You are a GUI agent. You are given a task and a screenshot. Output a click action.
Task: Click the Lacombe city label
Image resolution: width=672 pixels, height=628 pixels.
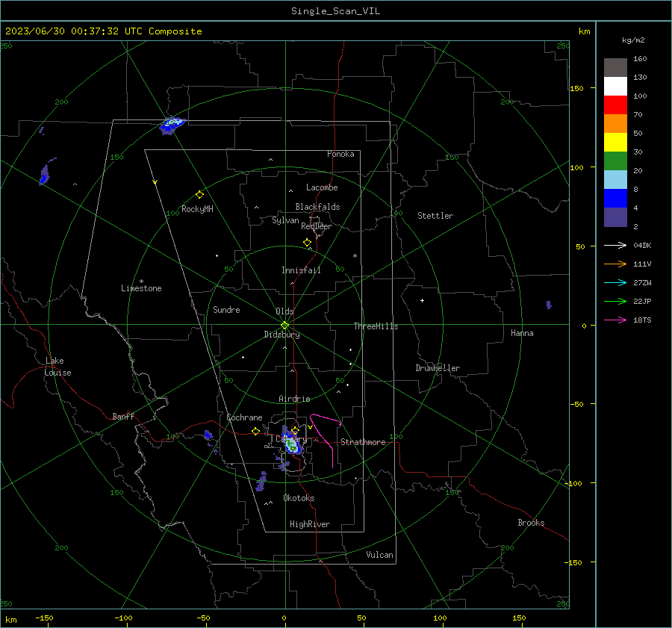pos(322,187)
